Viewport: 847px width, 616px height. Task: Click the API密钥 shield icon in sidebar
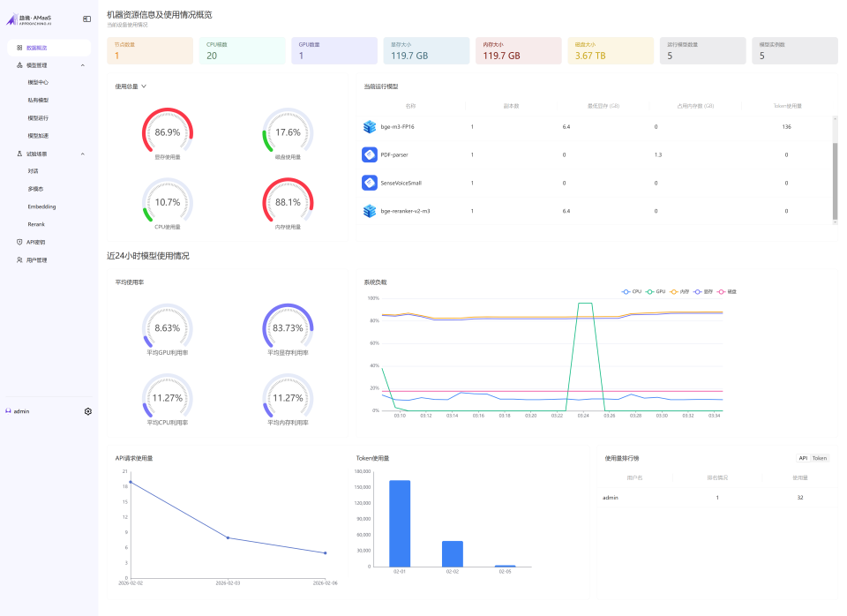(x=19, y=242)
